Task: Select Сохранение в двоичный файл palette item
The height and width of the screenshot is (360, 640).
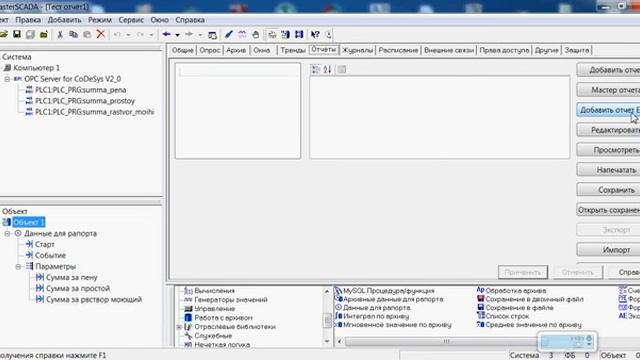Action: pos(530,299)
